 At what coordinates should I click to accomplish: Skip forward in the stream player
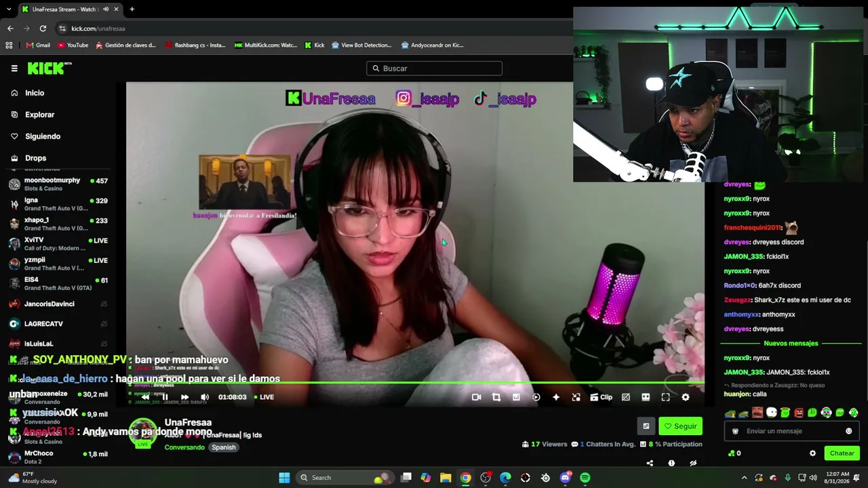coord(184,397)
